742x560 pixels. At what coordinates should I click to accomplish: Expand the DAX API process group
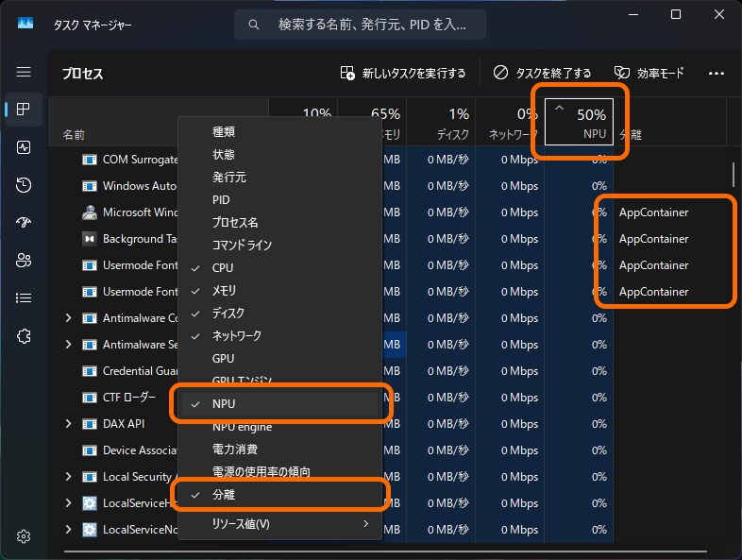click(x=68, y=424)
